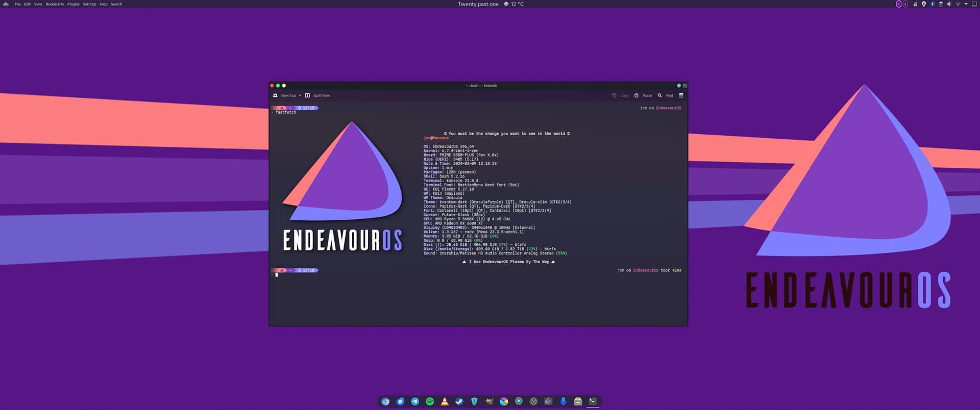This screenshot has height=410, width=980.
Task: Launch GIMP from the dock
Action: pos(489,401)
